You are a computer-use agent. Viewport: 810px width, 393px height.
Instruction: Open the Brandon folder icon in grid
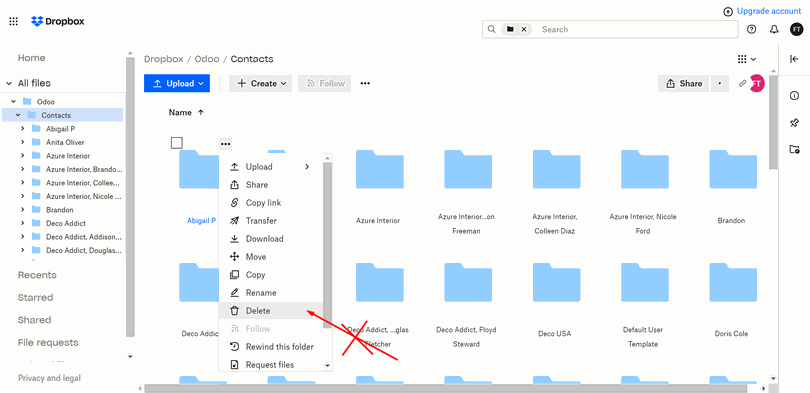pos(733,169)
